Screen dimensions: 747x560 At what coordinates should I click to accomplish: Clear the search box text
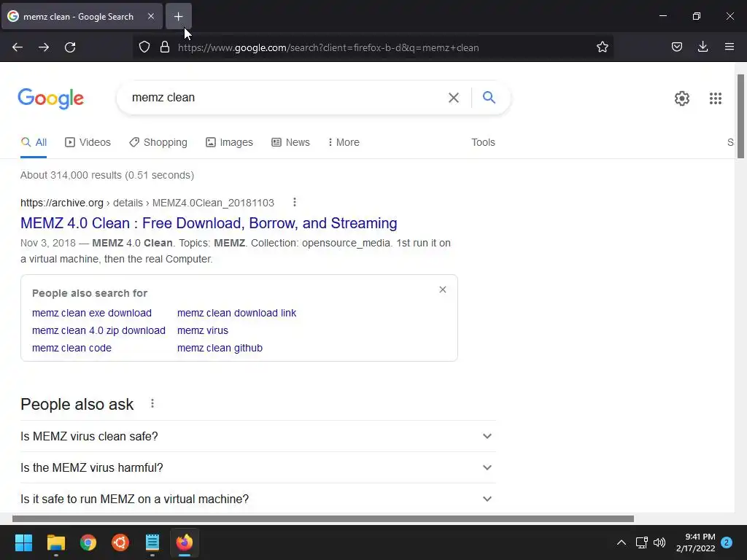[454, 98]
